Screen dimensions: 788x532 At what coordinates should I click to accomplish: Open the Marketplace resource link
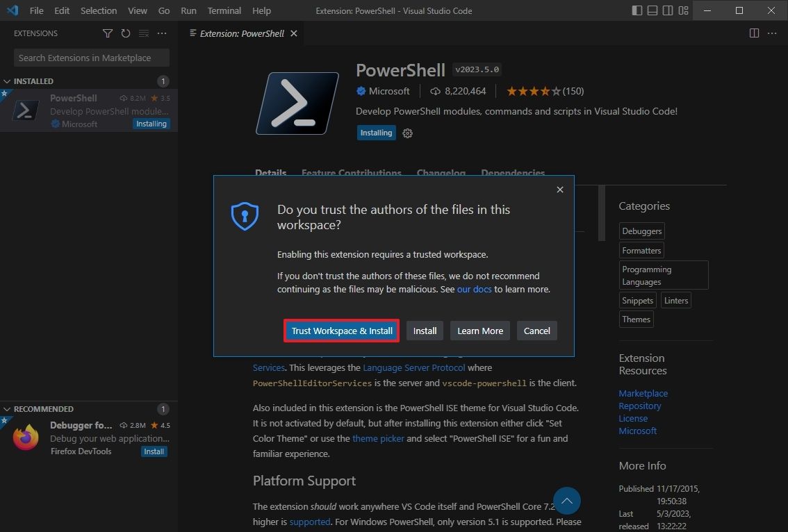[x=643, y=393]
